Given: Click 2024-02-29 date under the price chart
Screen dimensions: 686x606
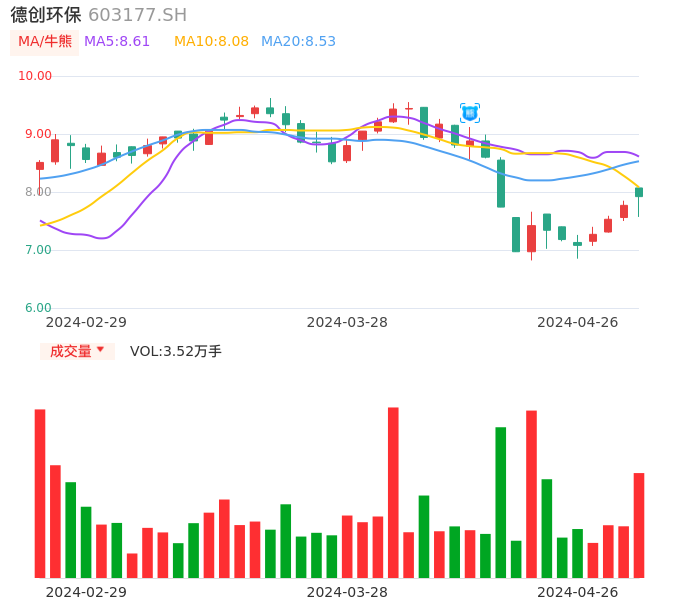Looking at the screenshot, I should coord(86,322).
